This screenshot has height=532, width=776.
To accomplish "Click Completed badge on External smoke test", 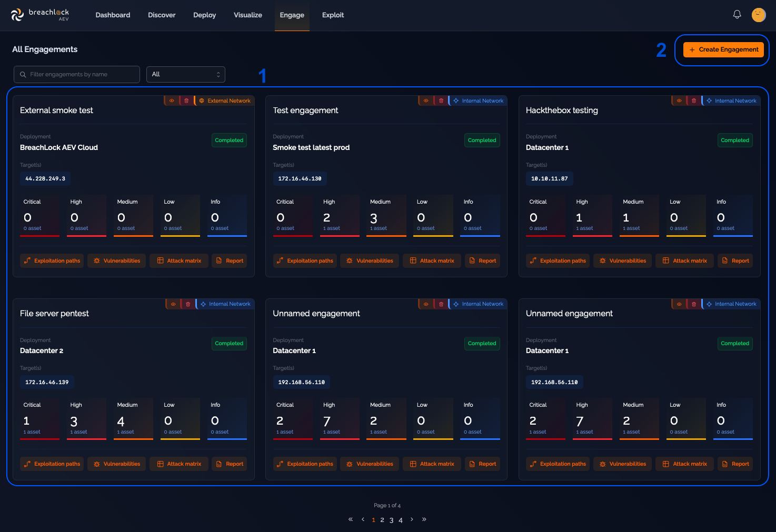I will pyautogui.click(x=229, y=140).
